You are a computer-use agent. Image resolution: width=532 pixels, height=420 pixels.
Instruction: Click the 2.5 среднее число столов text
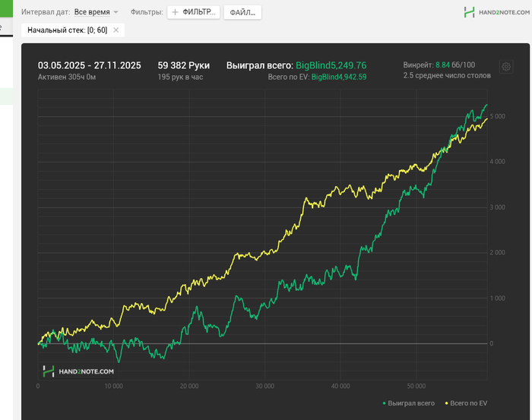tap(447, 75)
